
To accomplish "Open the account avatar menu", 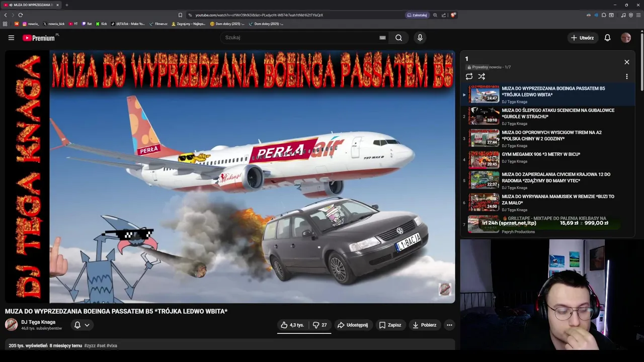I will tap(626, 38).
